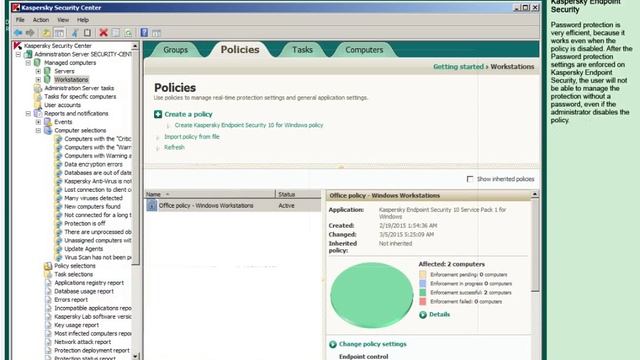The image size is (640, 360).
Task: Click the Servers group icon
Action: point(48,71)
